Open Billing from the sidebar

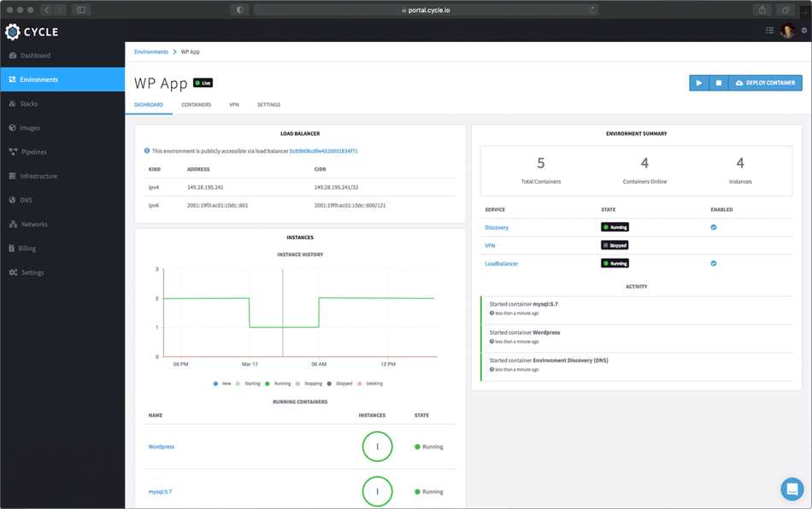[x=32, y=248]
